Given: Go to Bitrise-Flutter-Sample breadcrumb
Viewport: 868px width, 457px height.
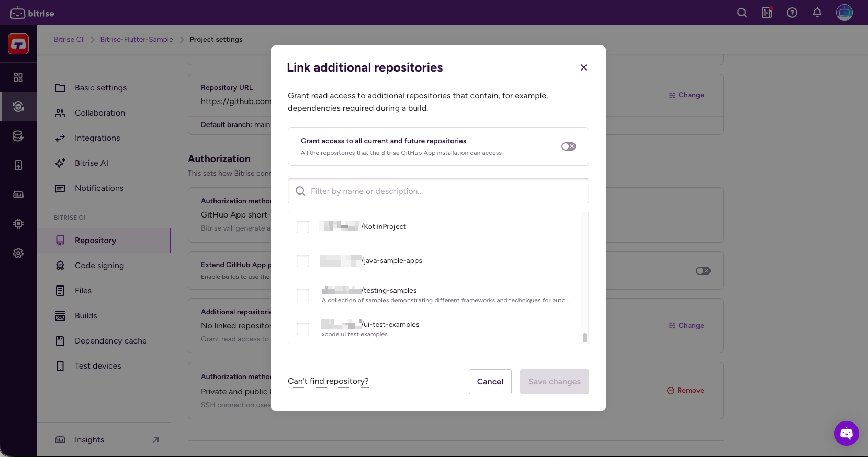Looking at the screenshot, I should click(x=137, y=40).
